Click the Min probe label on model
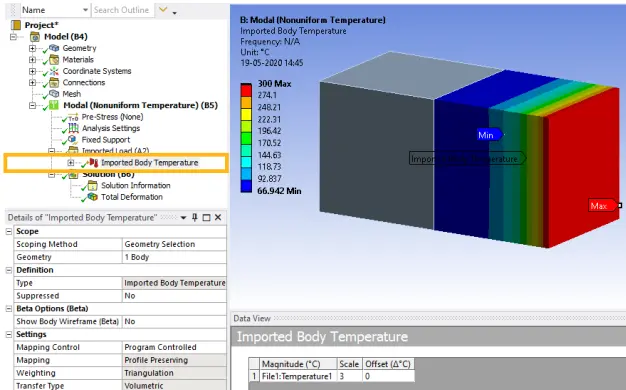 tap(490, 135)
